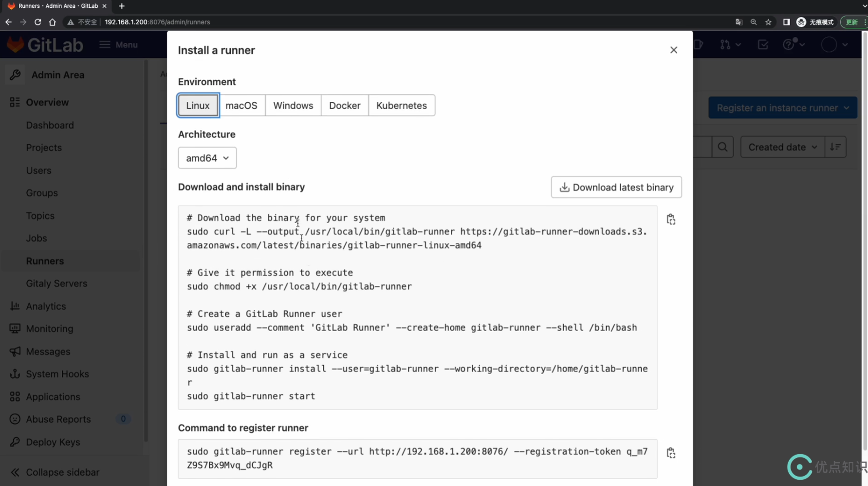The height and width of the screenshot is (486, 868).
Task: Select the Linux environment
Action: point(198,105)
